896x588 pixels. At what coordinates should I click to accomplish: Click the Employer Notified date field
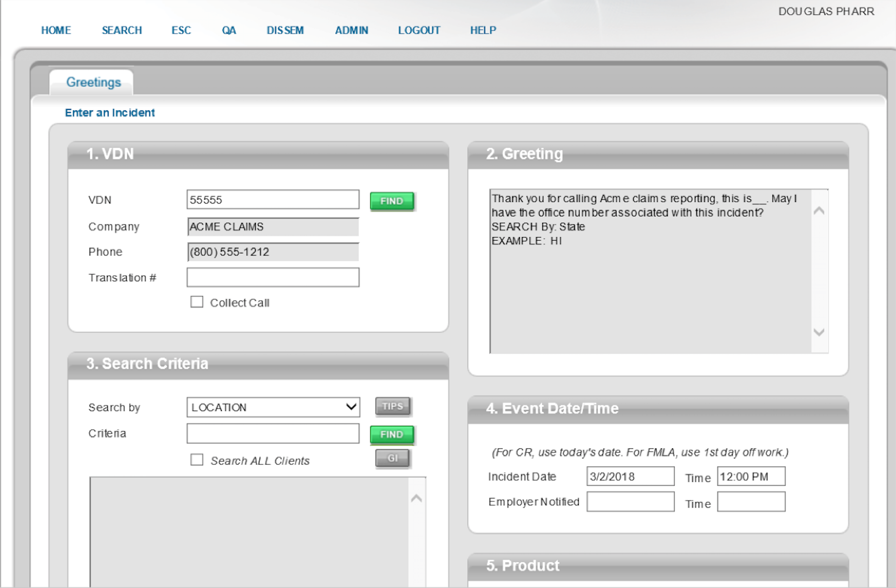tap(630, 502)
